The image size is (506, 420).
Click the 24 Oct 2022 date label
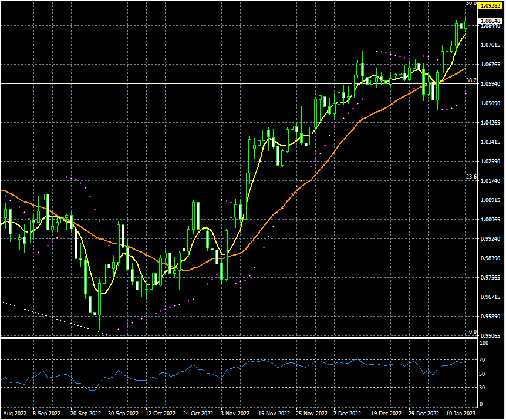[x=198, y=413]
